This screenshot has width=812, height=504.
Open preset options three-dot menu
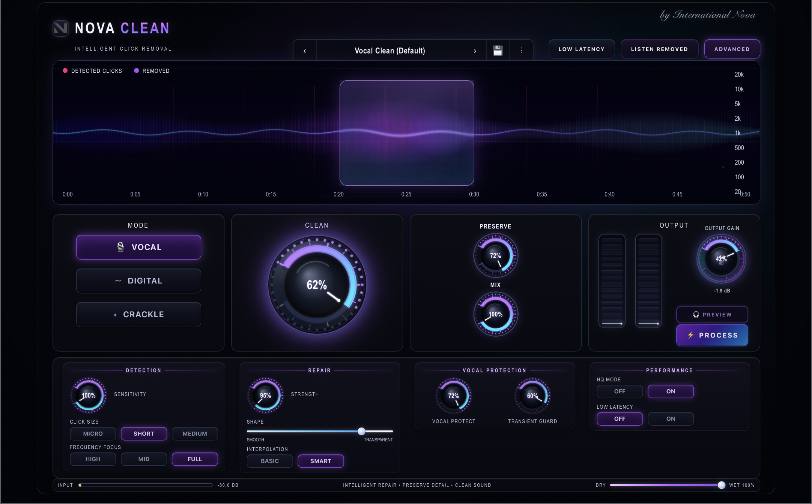(521, 50)
